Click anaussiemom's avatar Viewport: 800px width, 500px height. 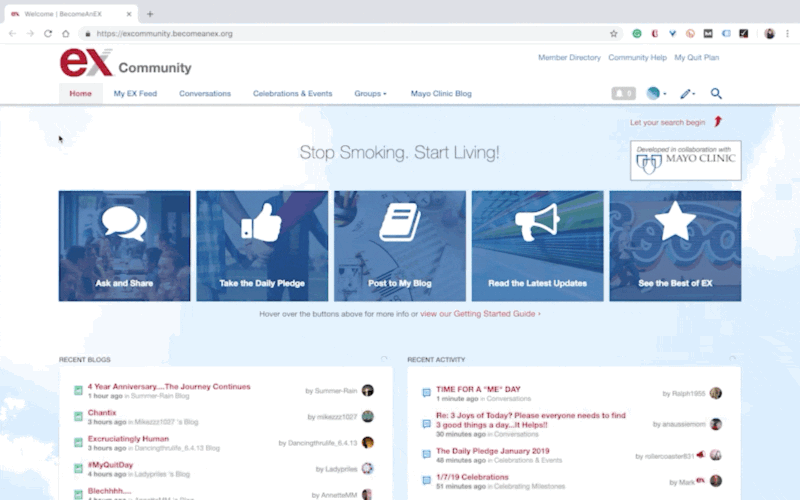[x=716, y=424]
